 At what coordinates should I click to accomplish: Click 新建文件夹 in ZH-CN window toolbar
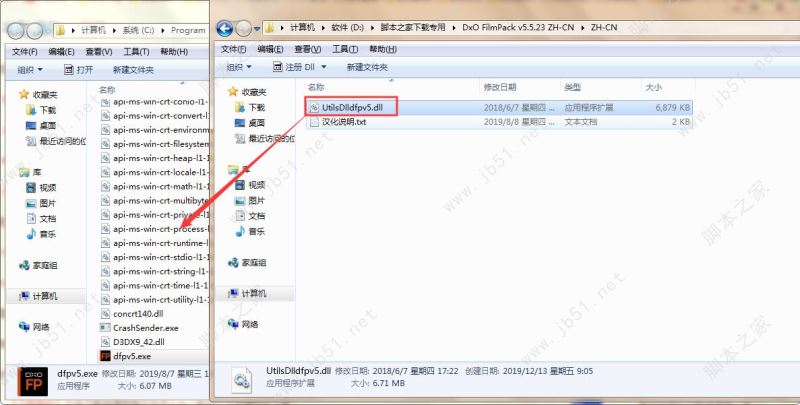click(x=367, y=67)
